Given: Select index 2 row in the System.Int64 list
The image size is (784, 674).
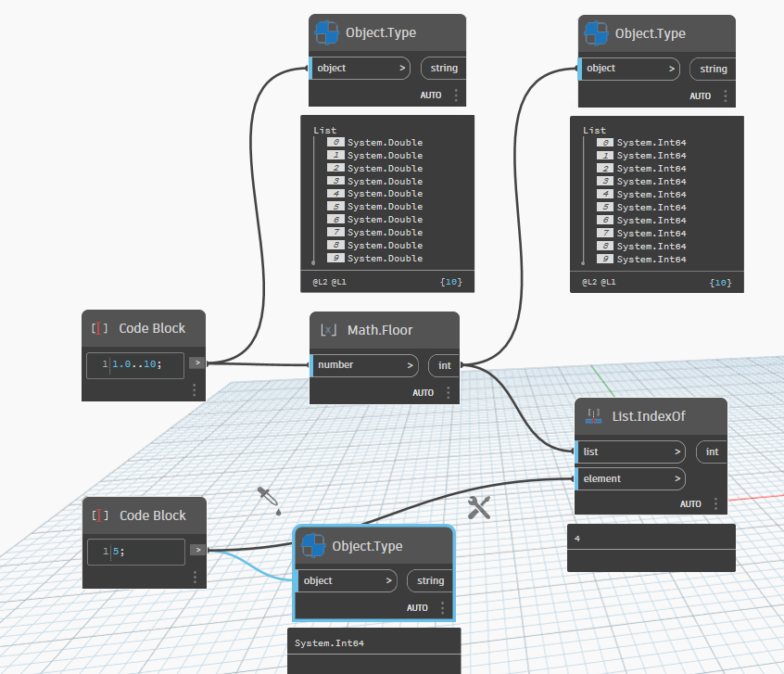Looking at the screenshot, I should 641,169.
